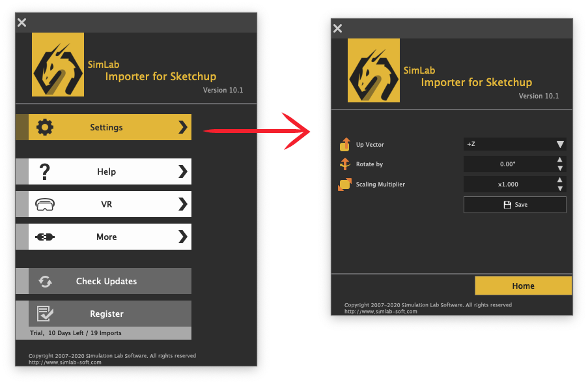Open the VR menu item

coord(104,204)
